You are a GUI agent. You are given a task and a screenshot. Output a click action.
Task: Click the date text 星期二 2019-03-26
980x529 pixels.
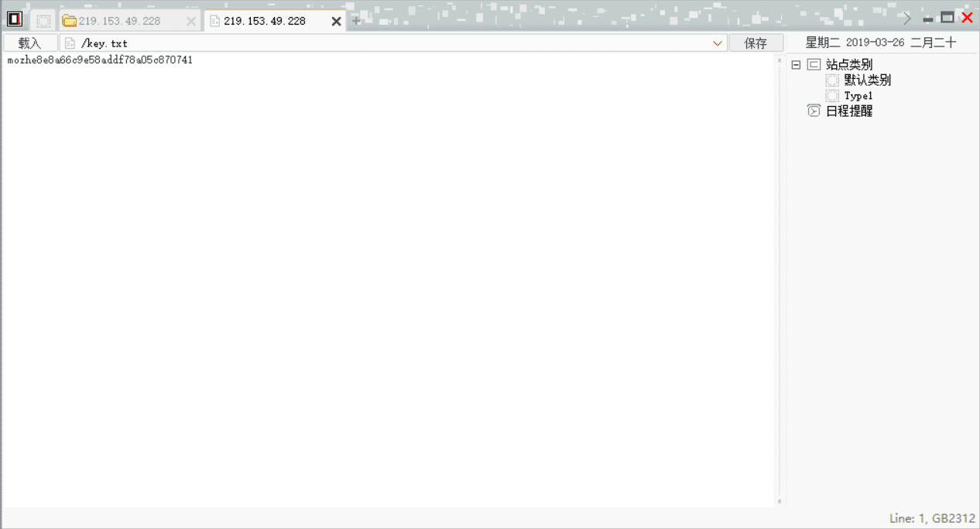click(x=855, y=43)
